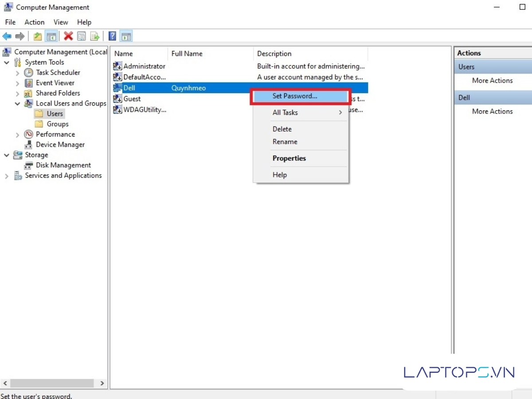Open Properties via the toolbar icon

tap(82, 36)
